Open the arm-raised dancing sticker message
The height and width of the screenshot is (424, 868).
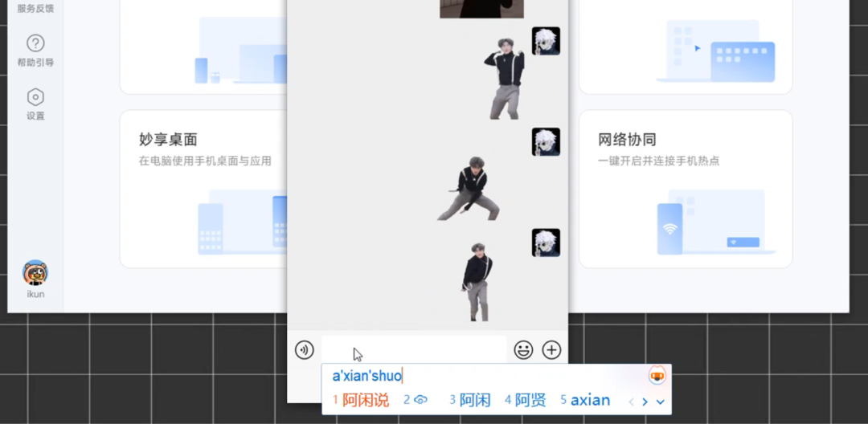tap(504, 79)
